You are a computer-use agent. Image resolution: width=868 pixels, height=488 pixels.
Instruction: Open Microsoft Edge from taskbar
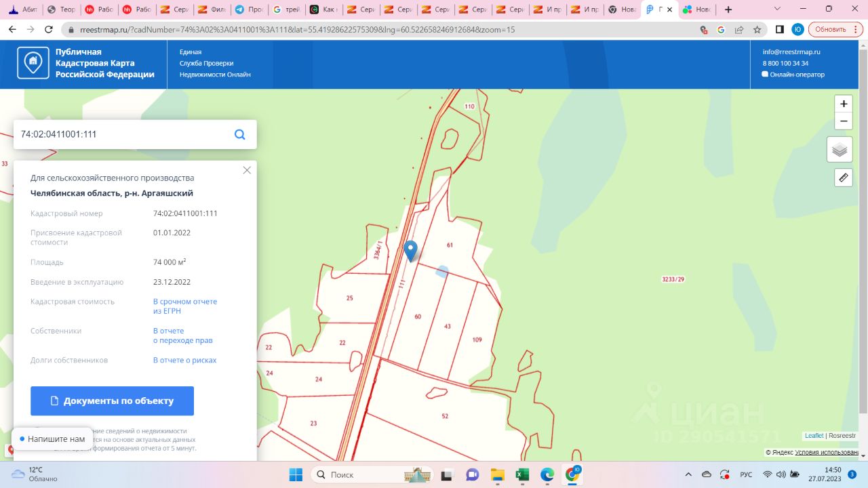pyautogui.click(x=547, y=474)
